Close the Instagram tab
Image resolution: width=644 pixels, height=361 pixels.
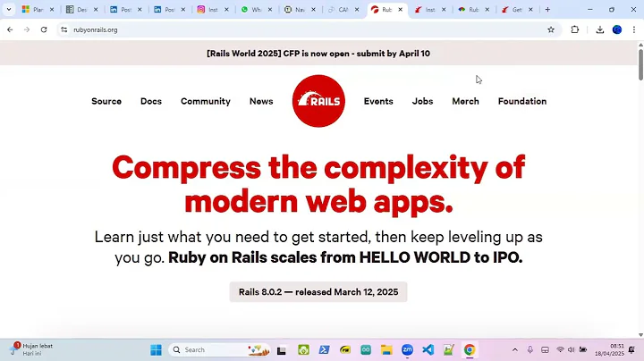point(226,10)
